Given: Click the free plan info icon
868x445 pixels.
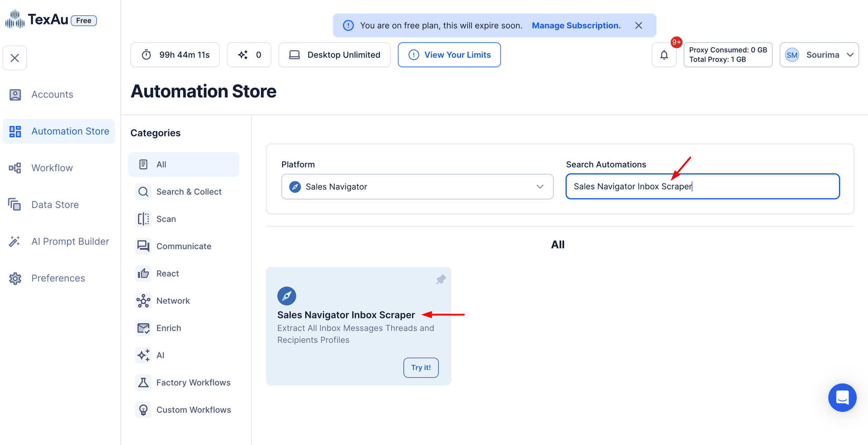Looking at the screenshot, I should coord(348,25).
